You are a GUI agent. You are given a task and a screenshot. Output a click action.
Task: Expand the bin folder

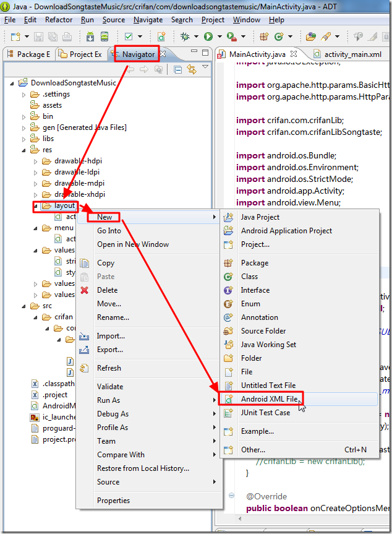pos(24,117)
